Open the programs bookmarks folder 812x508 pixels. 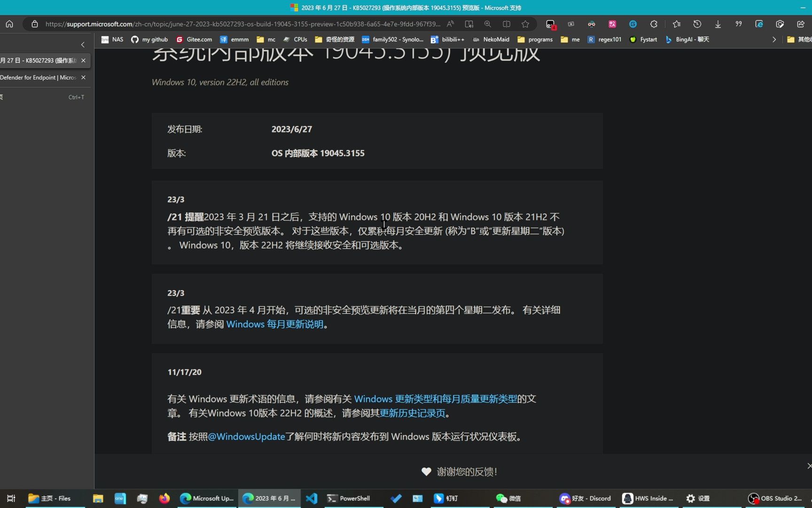coord(535,40)
